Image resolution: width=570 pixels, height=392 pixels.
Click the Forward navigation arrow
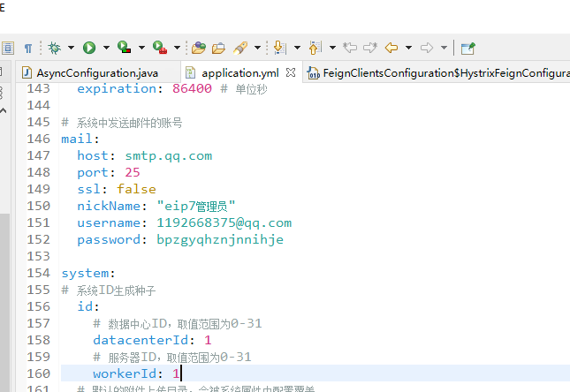pyautogui.click(x=427, y=48)
